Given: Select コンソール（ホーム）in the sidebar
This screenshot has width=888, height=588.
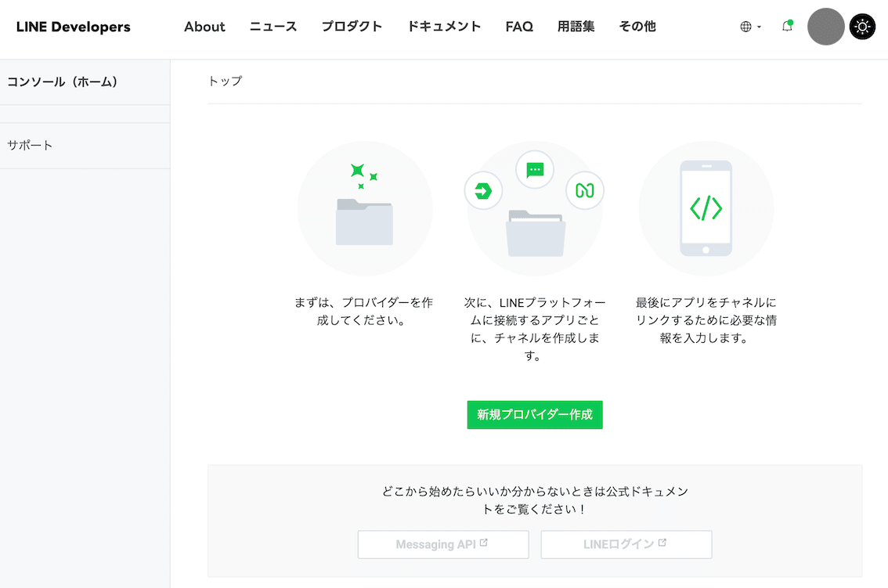Looking at the screenshot, I should click(85, 82).
